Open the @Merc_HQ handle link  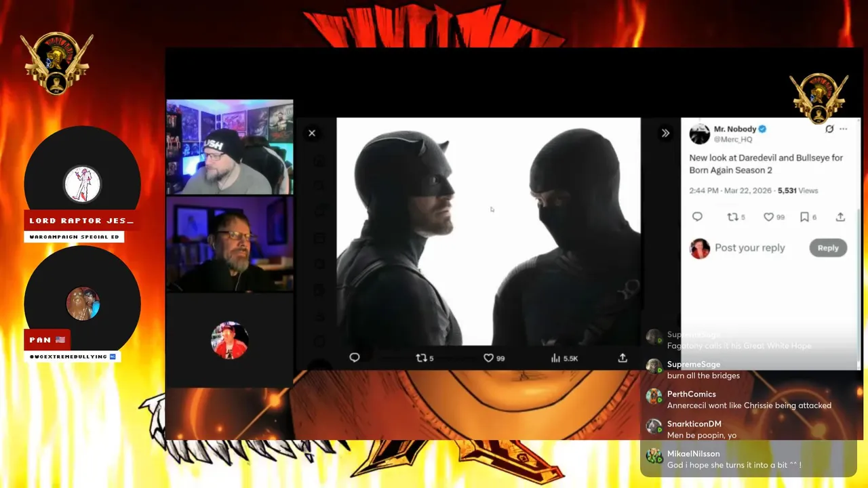pos(733,140)
